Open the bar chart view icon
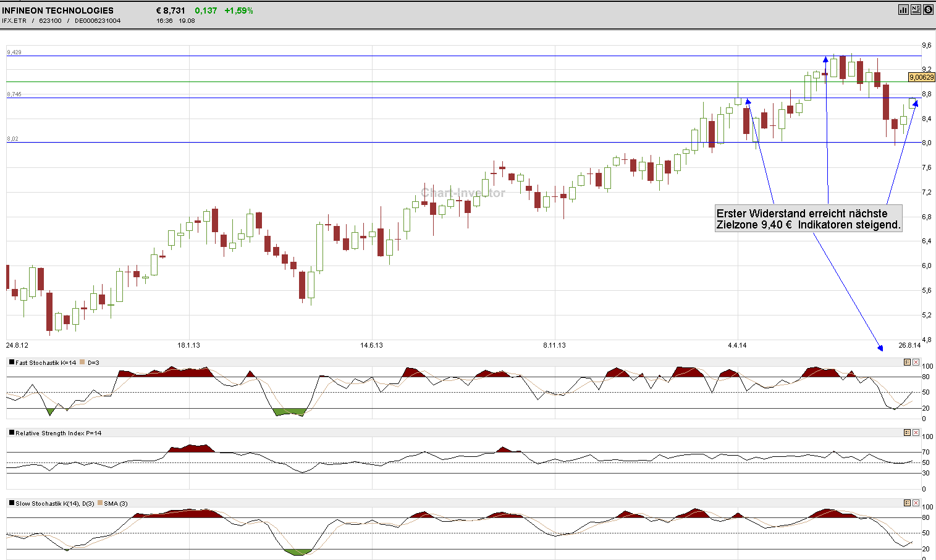Image resolution: width=936 pixels, height=560 pixels. tap(903, 9)
